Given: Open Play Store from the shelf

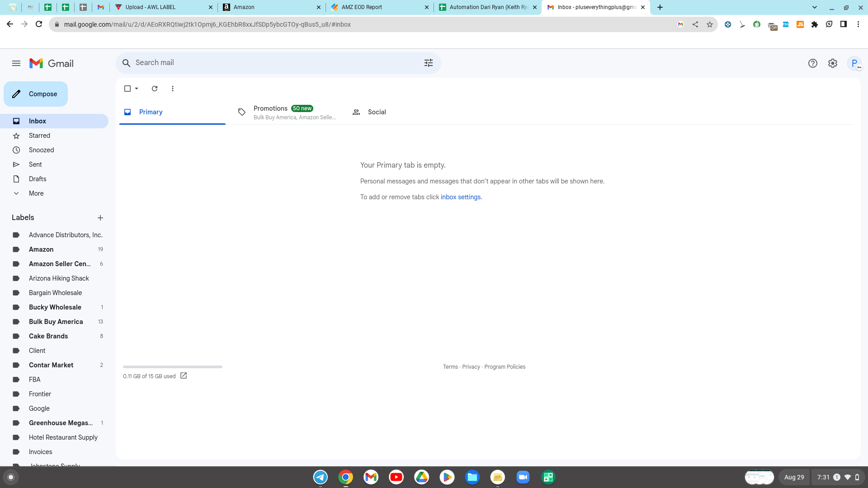Looking at the screenshot, I should [x=447, y=477].
